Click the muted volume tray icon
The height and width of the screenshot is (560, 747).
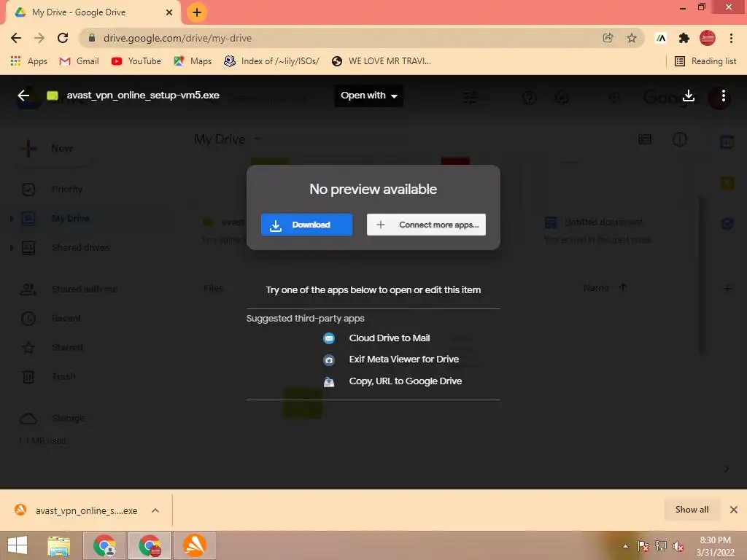pyautogui.click(x=678, y=546)
